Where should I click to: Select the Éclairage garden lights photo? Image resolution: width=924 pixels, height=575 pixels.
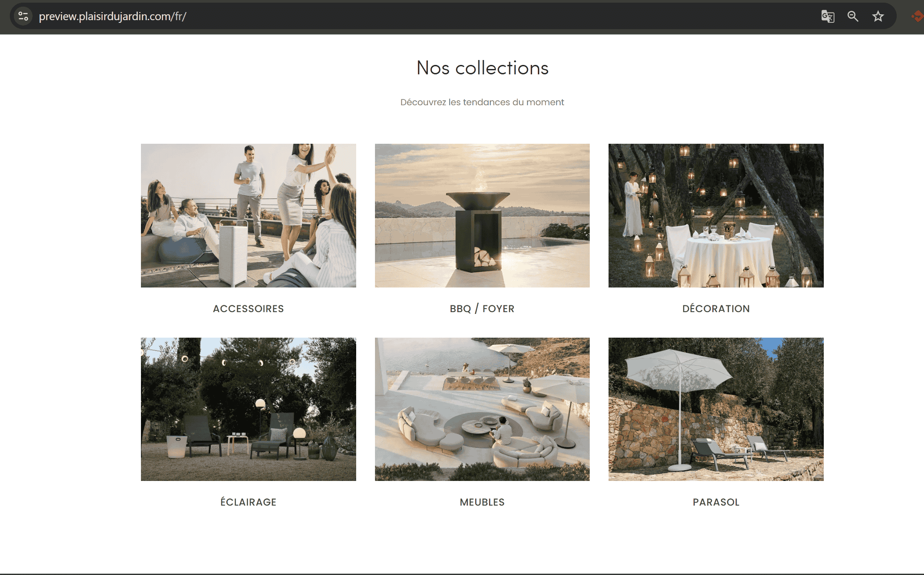248,409
